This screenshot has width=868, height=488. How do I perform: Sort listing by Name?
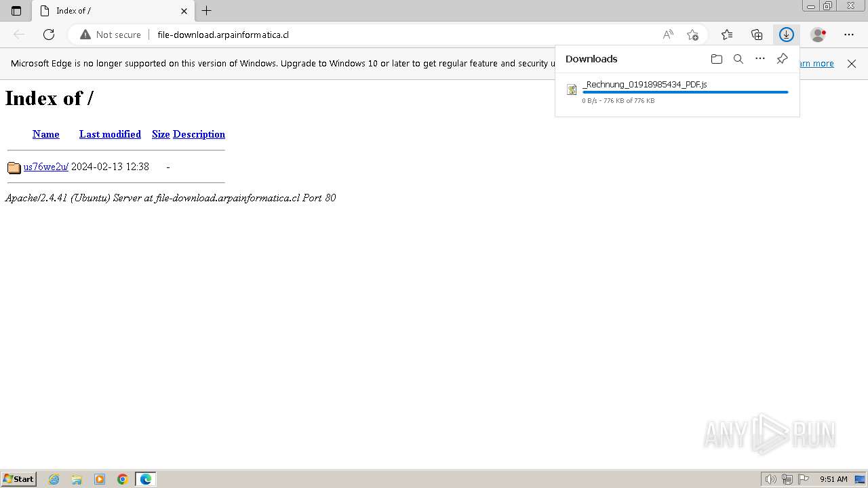coord(46,134)
